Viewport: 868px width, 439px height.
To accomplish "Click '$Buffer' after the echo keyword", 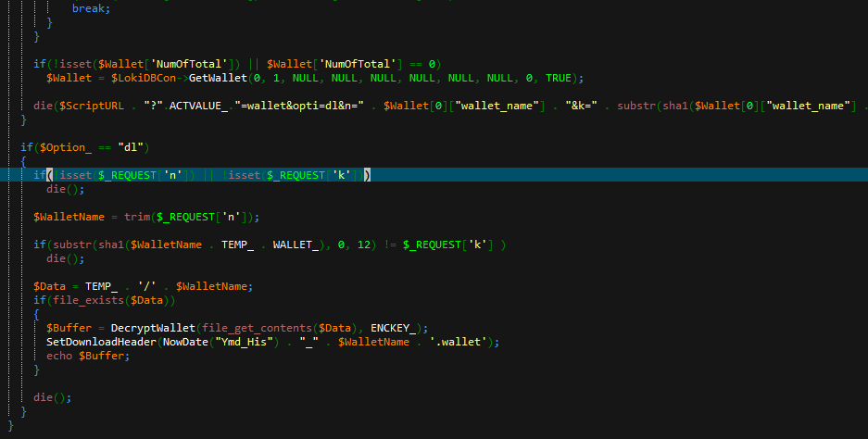I will pyautogui.click(x=101, y=356).
